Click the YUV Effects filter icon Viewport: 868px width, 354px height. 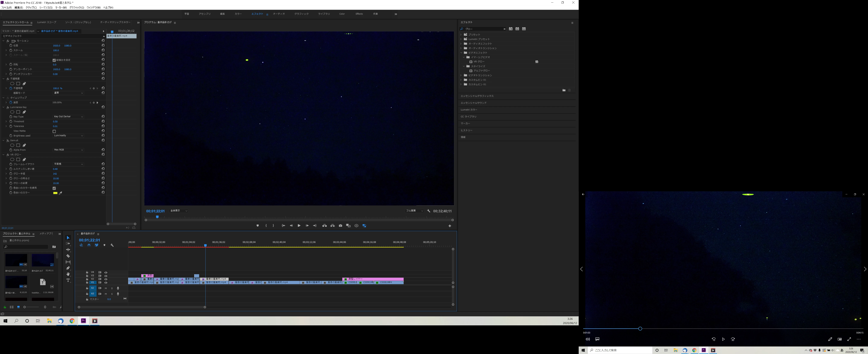coord(524,29)
